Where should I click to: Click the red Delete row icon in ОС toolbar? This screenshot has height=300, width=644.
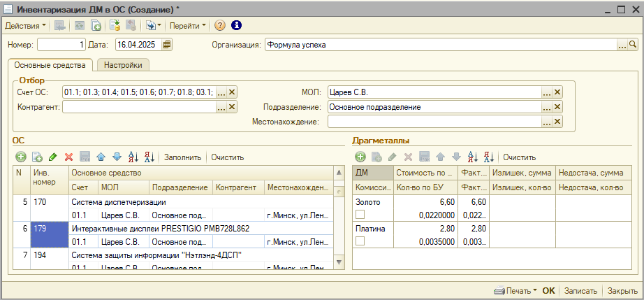pos(68,157)
